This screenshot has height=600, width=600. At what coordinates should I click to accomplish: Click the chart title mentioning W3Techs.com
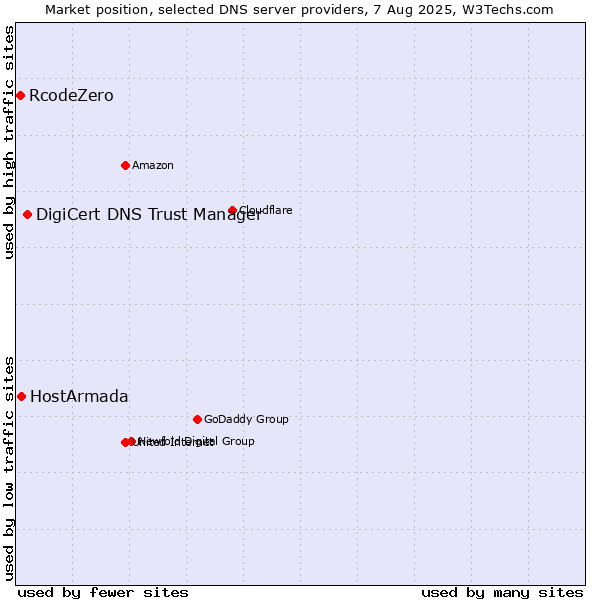pyautogui.click(x=299, y=10)
